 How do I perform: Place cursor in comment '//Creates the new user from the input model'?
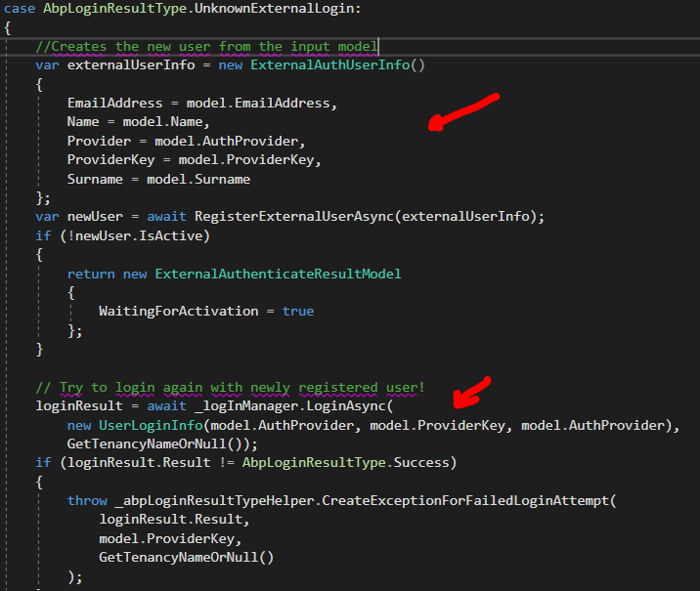click(x=206, y=46)
